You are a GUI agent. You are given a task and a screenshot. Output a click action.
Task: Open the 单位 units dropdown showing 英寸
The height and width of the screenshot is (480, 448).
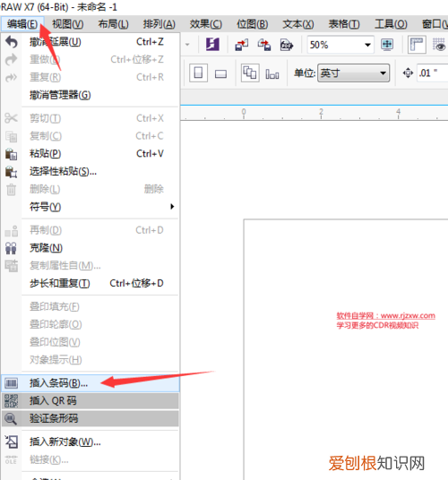353,73
